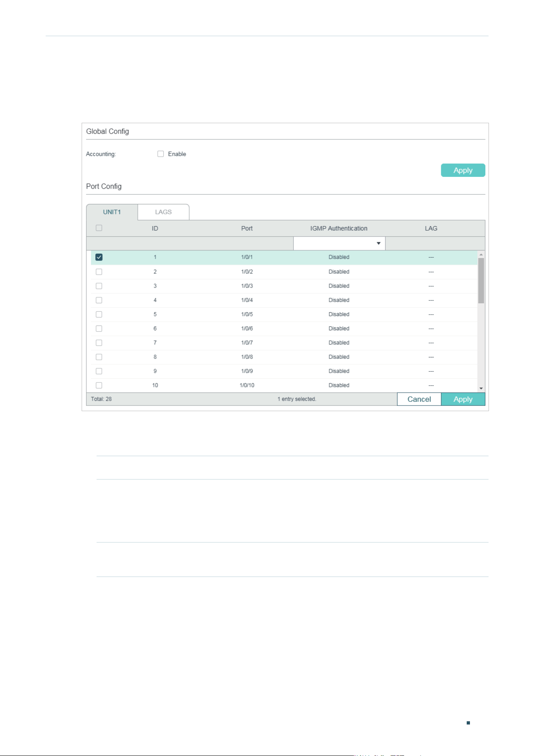Click the 1/0/1 port cell
This screenshot has width=535, height=756.
point(247,257)
